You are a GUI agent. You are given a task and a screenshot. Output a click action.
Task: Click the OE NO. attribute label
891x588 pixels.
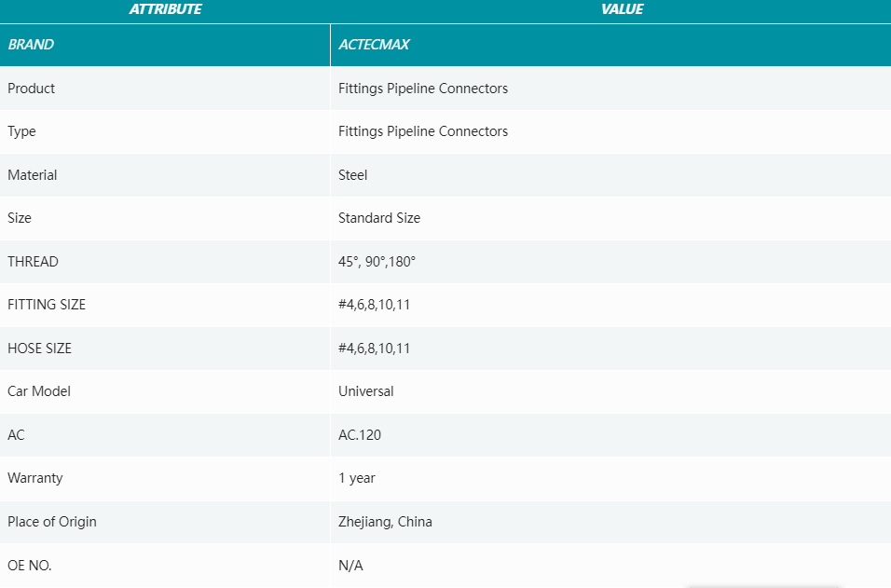pyautogui.click(x=30, y=566)
